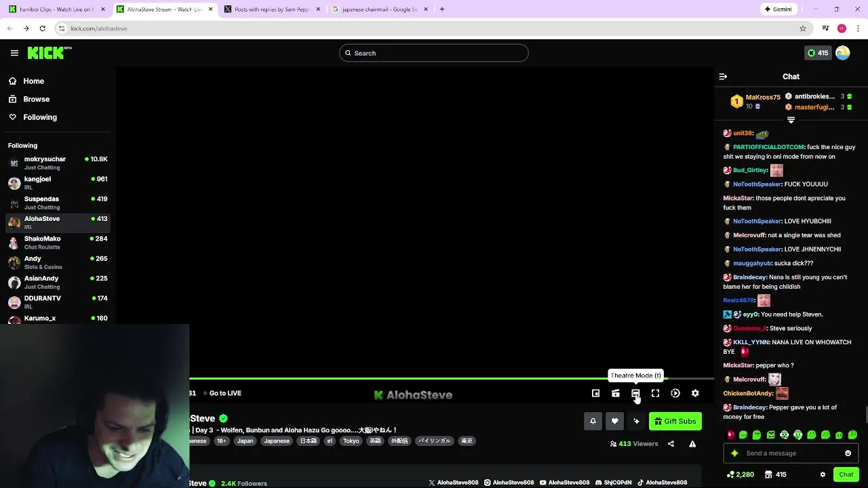Click the 415 Kicks balance in header
Image resolution: width=868 pixels, height=488 pixels.
817,53
